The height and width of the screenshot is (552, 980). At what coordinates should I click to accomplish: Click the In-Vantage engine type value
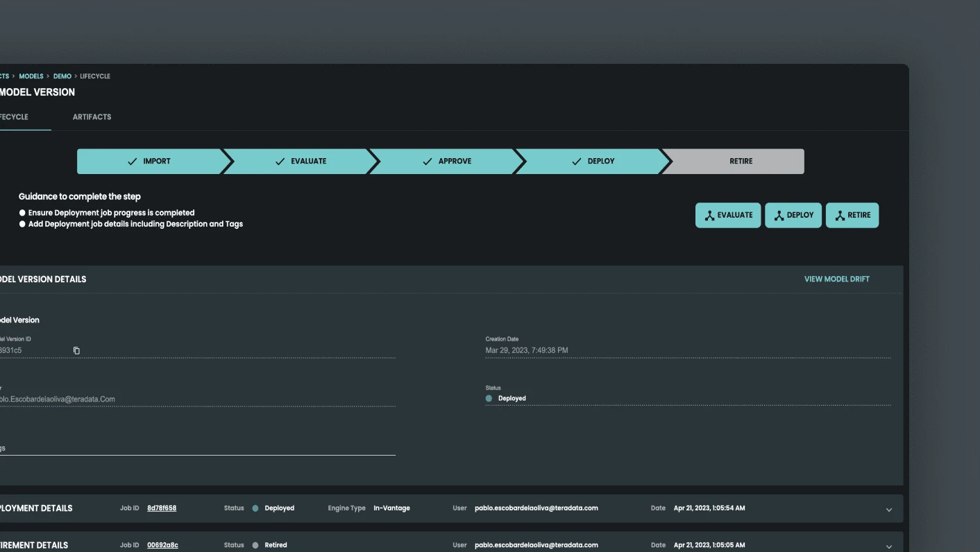click(391, 508)
